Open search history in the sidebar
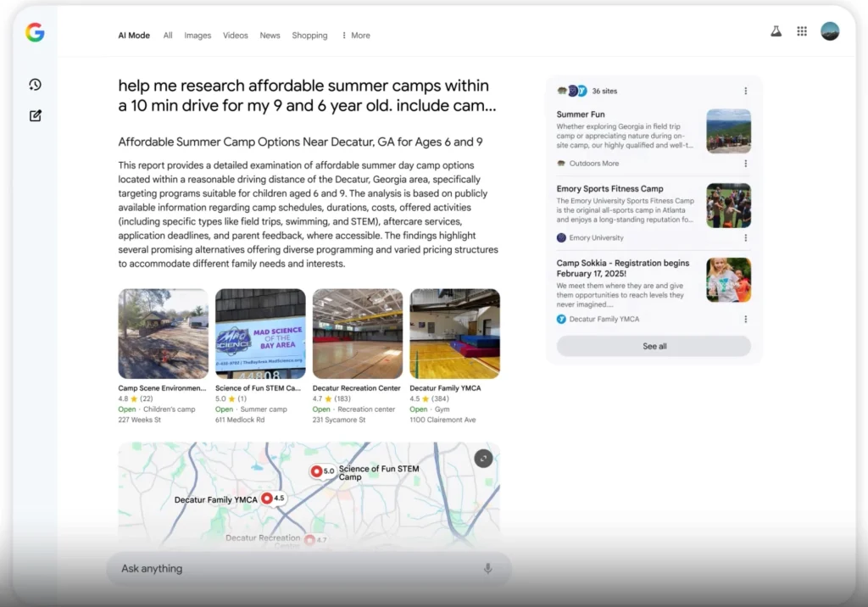868x607 pixels. pyautogui.click(x=36, y=85)
